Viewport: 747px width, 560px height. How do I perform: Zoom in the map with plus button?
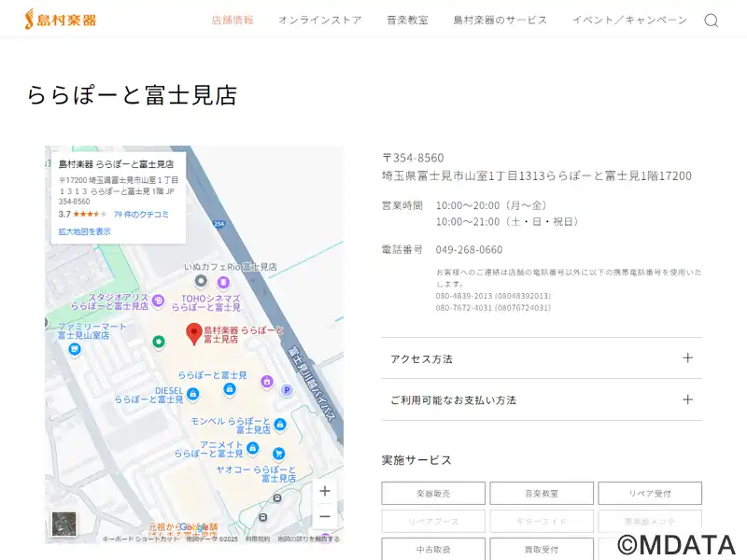click(325, 491)
